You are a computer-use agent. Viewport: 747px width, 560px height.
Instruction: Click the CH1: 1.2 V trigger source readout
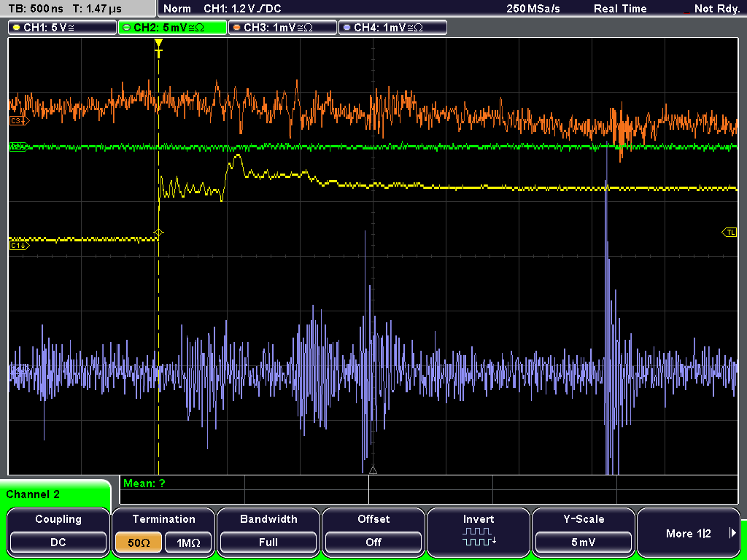[242, 9]
